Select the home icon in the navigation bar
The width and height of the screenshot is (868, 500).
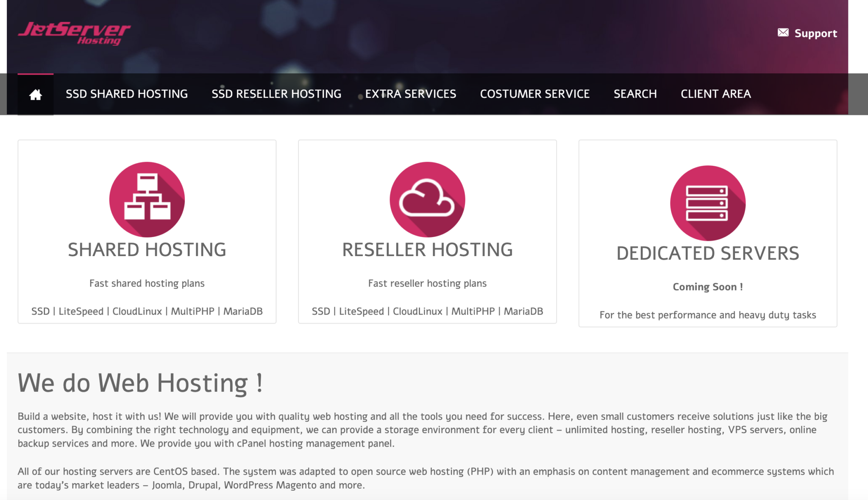tap(35, 94)
